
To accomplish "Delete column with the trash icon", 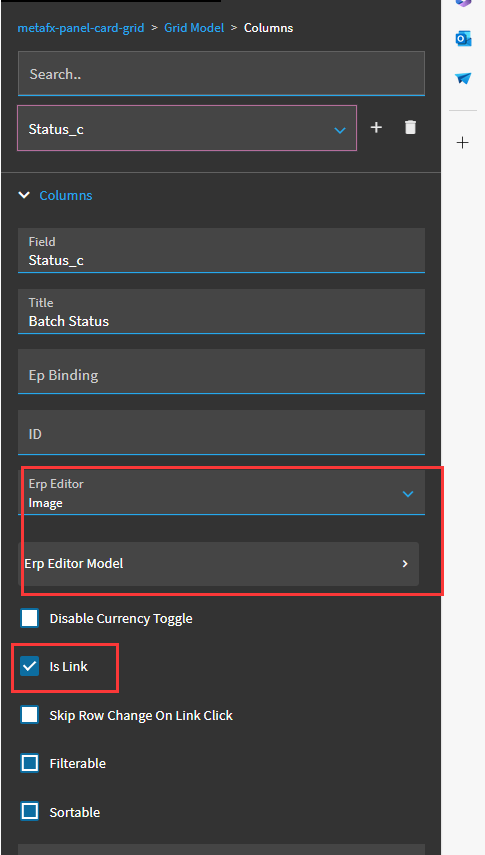I will click(x=410, y=128).
